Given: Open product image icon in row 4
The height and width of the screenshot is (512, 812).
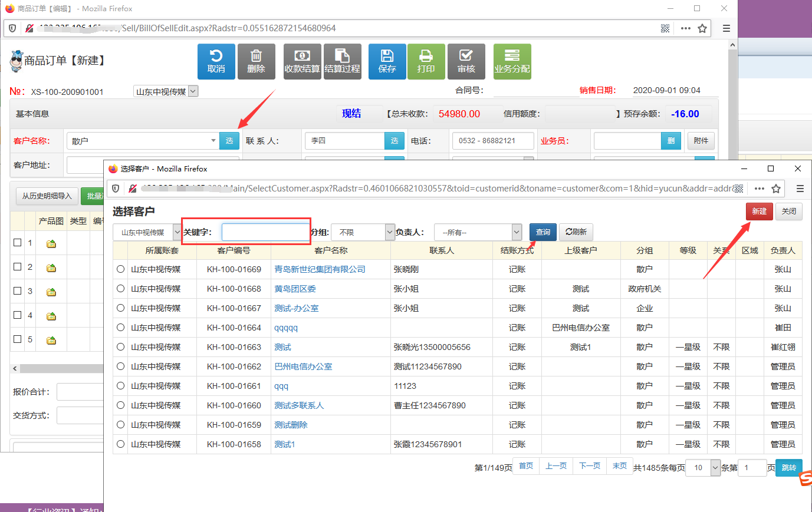Looking at the screenshot, I should [51, 316].
